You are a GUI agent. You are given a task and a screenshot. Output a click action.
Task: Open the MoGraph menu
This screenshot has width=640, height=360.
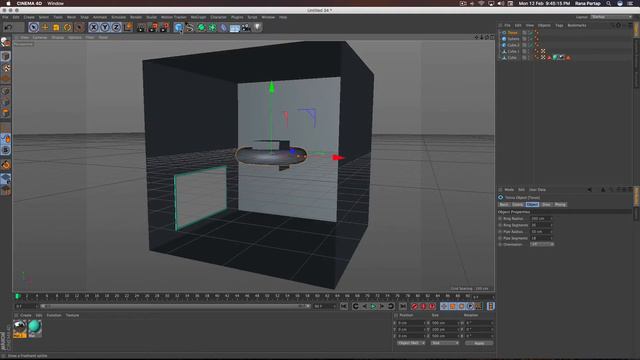coord(198,17)
